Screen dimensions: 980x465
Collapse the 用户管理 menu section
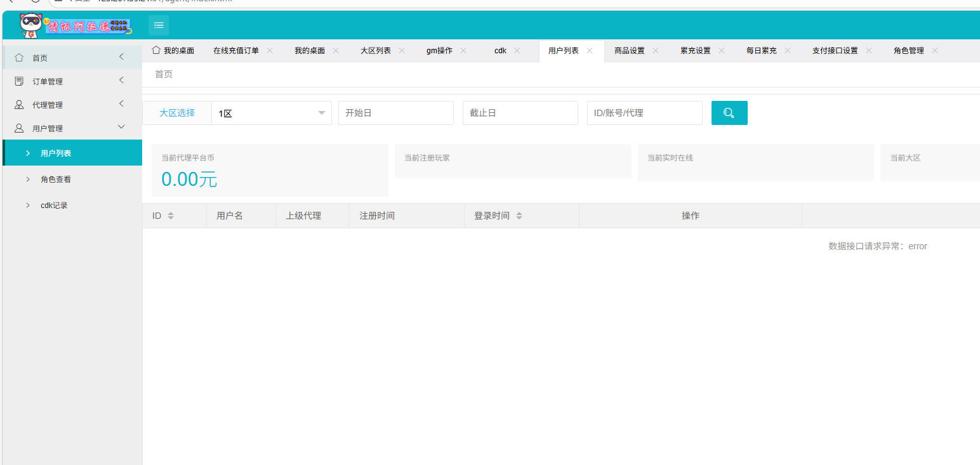click(x=72, y=127)
